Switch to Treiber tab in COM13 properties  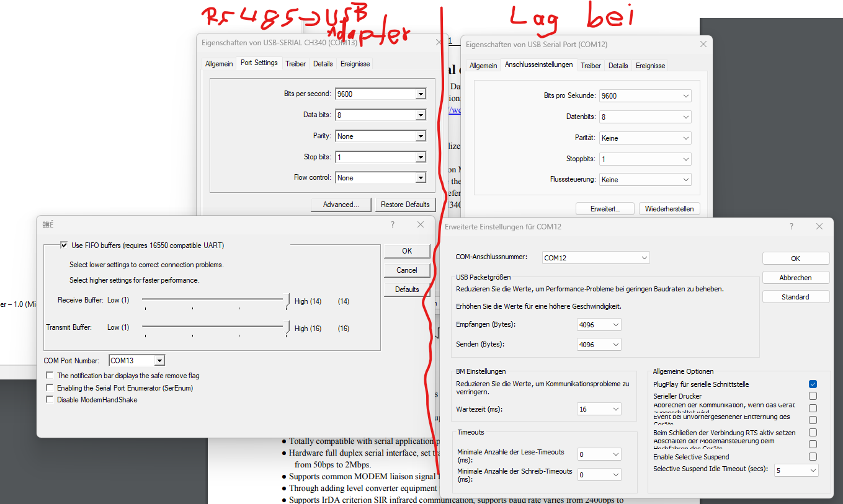295,64
